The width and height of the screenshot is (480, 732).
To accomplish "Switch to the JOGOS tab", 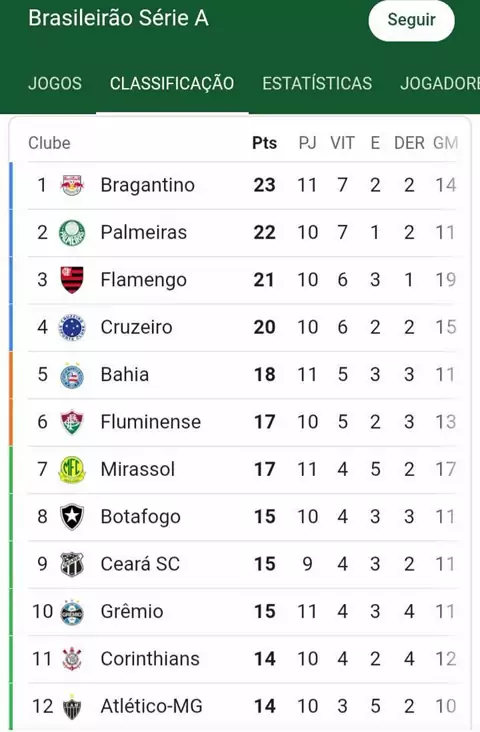I will point(55,83).
